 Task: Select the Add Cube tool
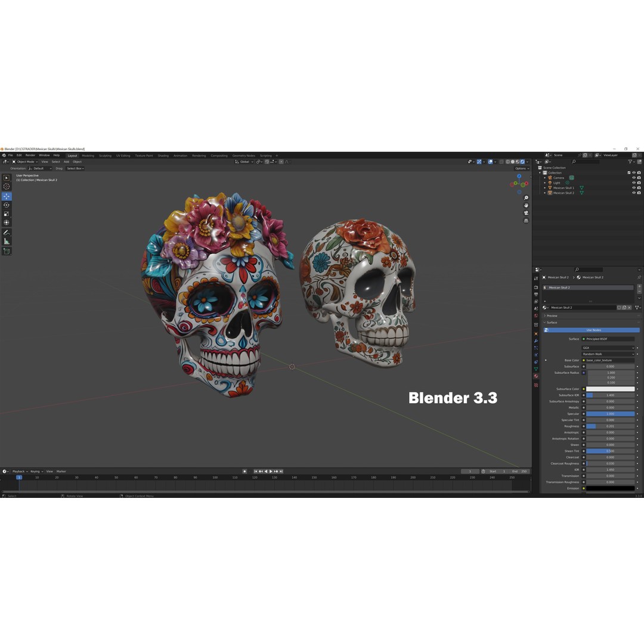point(7,252)
